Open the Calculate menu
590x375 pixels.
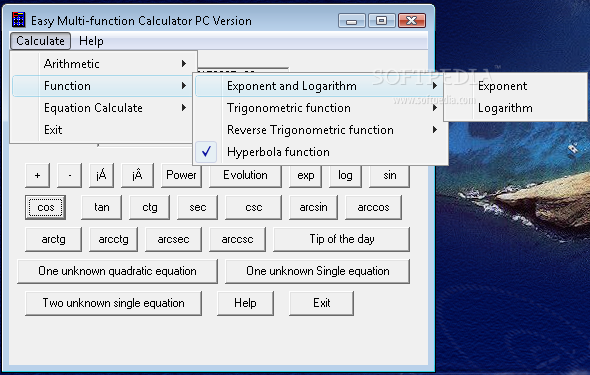(x=40, y=41)
